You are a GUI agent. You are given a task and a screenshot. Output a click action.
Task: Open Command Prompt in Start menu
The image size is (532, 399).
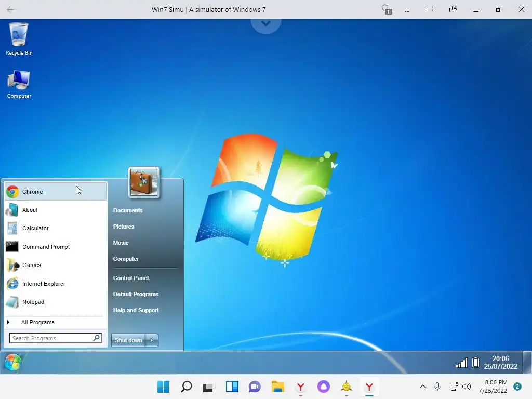(56, 247)
